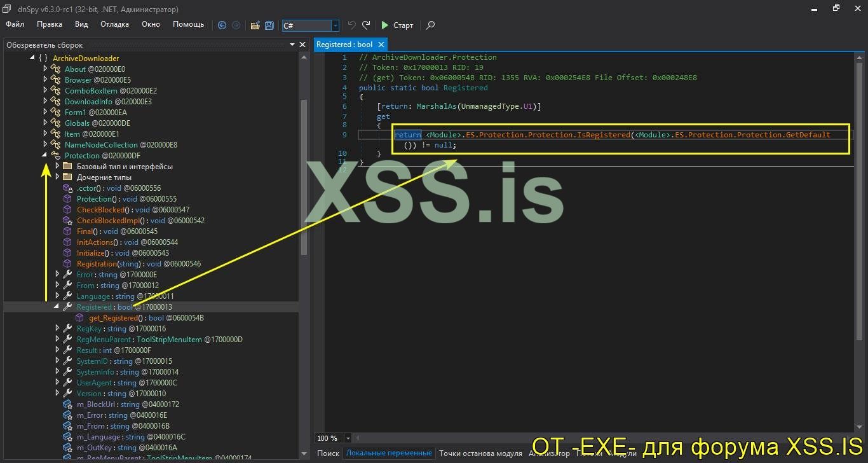Collapse the Registered property node

coord(57,307)
